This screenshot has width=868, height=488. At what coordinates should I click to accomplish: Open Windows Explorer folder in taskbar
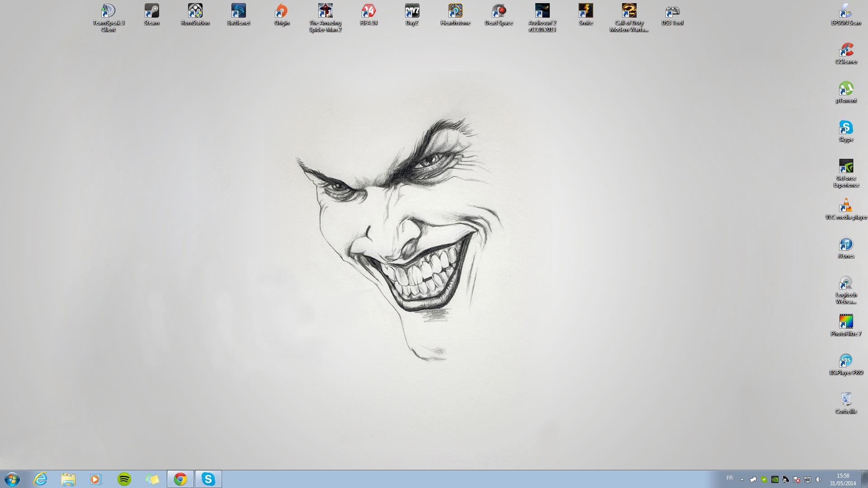[68, 479]
